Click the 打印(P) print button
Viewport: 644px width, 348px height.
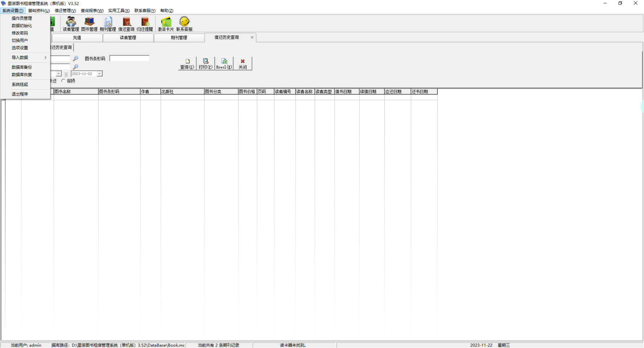tap(206, 63)
